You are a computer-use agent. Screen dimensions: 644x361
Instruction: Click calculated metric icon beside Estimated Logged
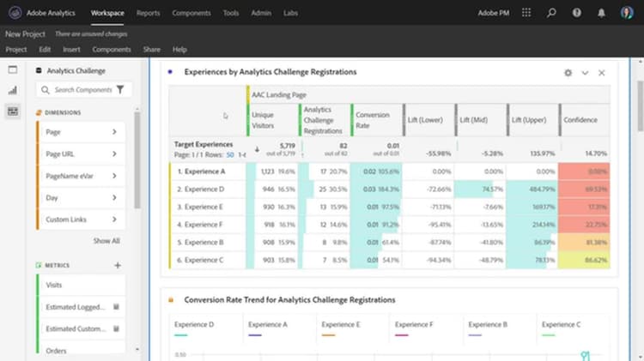click(116, 307)
